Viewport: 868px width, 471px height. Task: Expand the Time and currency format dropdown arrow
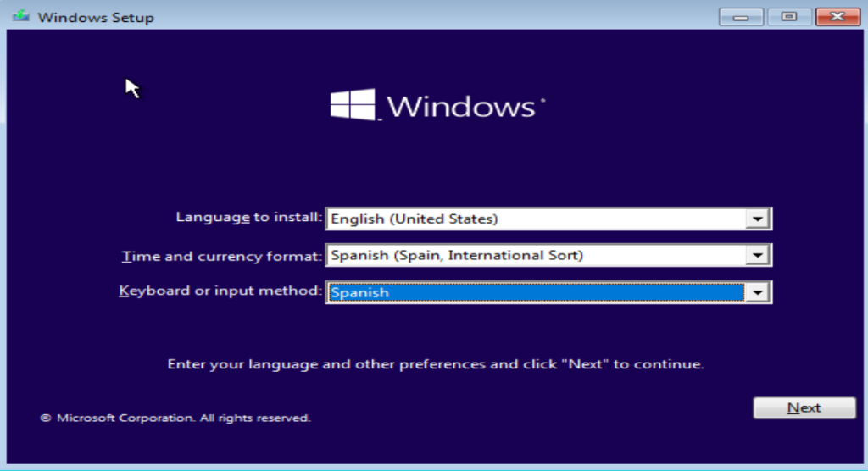point(757,255)
